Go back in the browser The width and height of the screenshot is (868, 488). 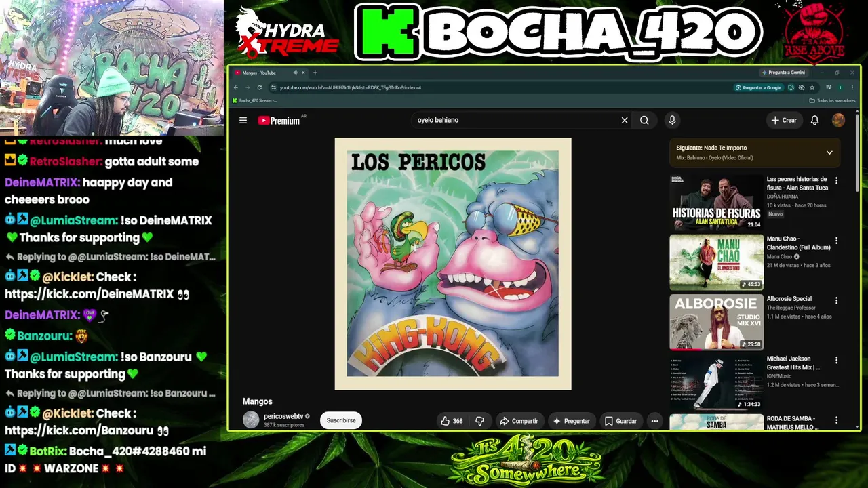coord(236,87)
